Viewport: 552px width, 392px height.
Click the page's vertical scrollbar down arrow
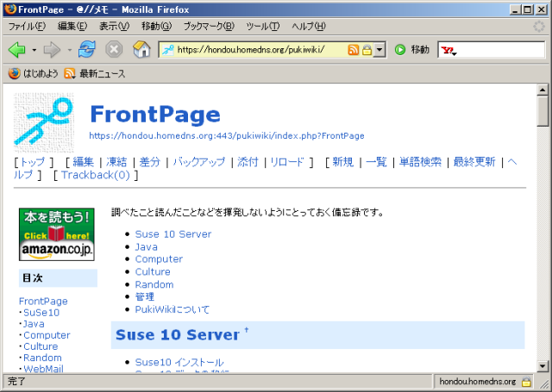[543, 364]
